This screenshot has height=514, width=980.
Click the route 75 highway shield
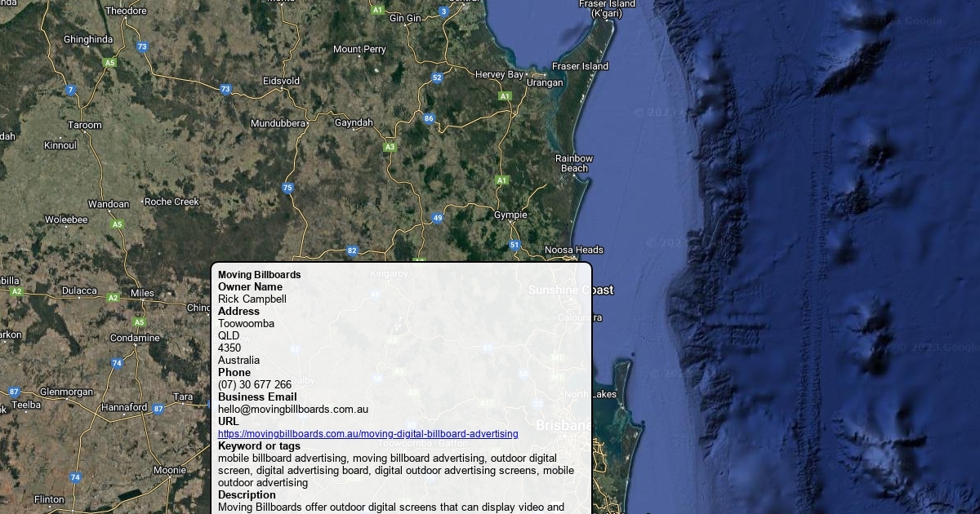coord(287,188)
